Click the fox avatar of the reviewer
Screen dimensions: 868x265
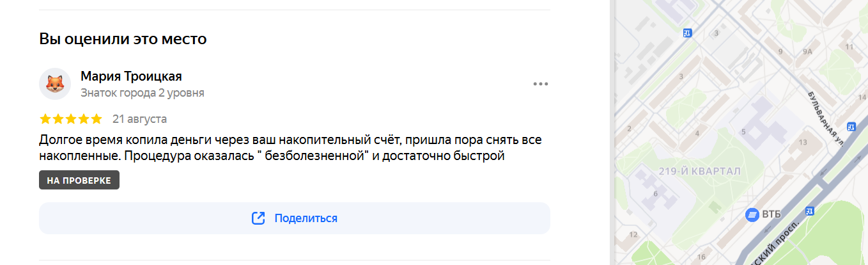pyautogui.click(x=55, y=84)
